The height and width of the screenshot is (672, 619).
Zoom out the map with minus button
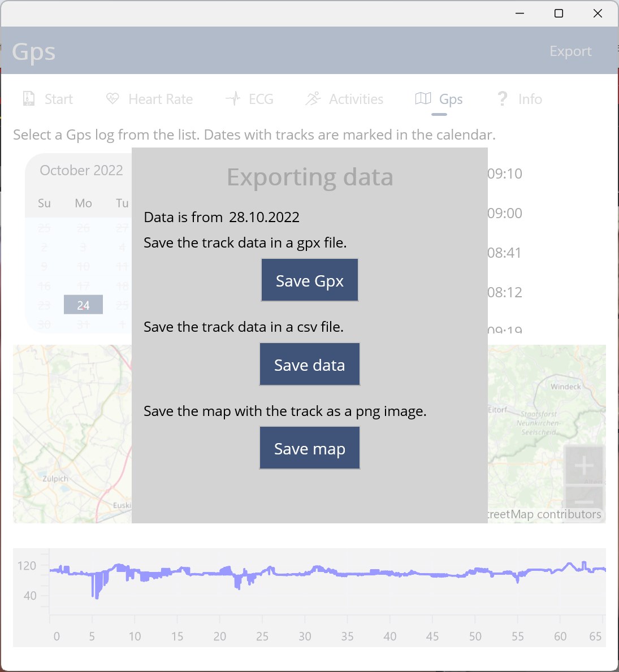tap(584, 500)
